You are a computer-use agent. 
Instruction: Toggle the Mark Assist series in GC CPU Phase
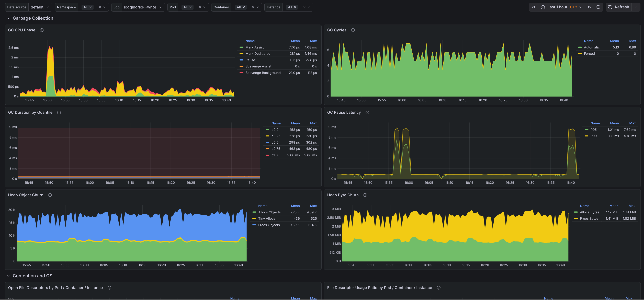[x=254, y=47]
